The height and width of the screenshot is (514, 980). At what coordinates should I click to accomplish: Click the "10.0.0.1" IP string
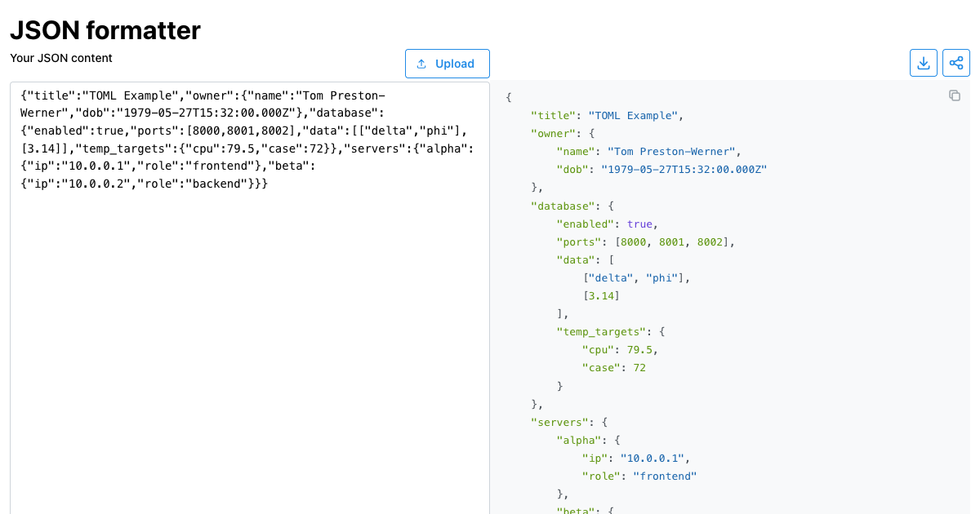[653, 458]
